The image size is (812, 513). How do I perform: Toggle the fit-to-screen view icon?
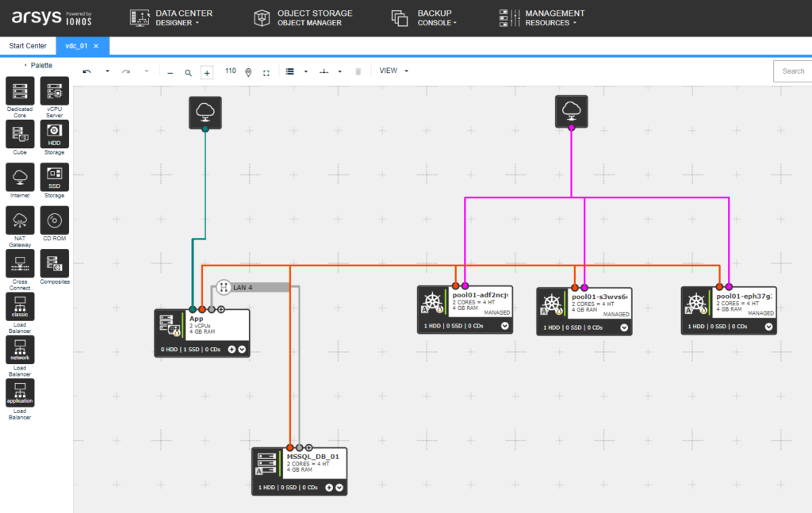(266, 71)
